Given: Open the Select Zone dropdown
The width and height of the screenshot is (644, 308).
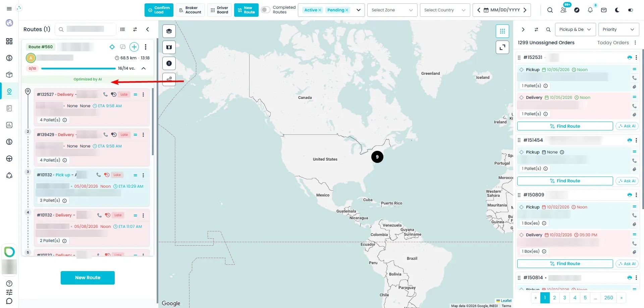Looking at the screenshot, I should point(392,10).
